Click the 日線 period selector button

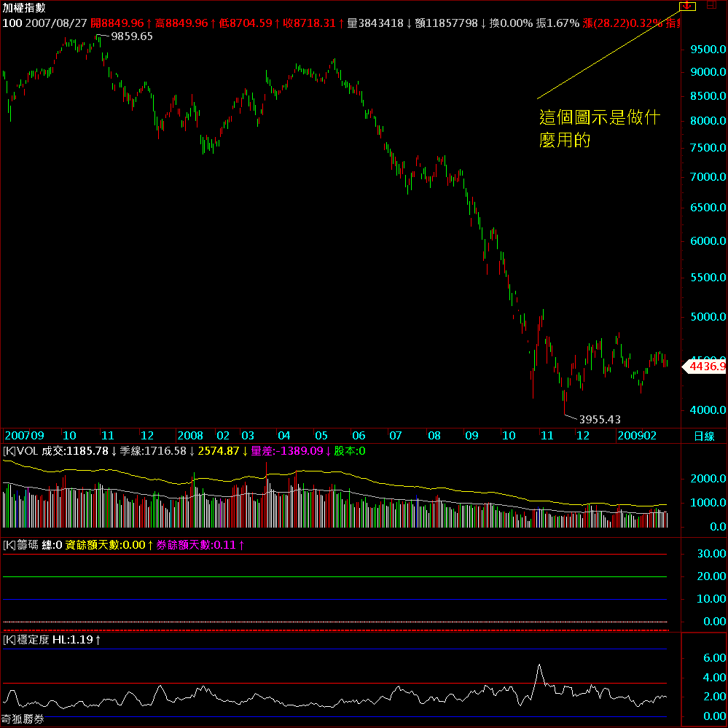coord(703,436)
